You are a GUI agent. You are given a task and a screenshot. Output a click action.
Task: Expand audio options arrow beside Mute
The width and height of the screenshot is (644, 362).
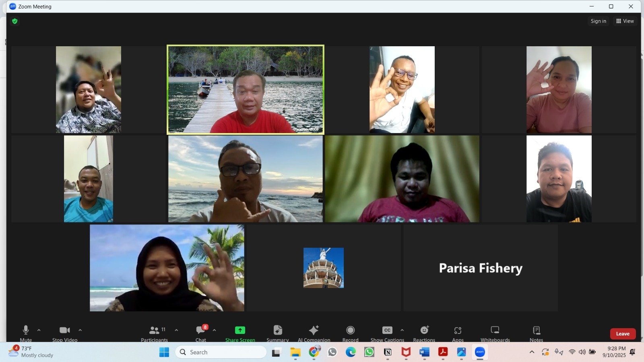pyautogui.click(x=39, y=330)
